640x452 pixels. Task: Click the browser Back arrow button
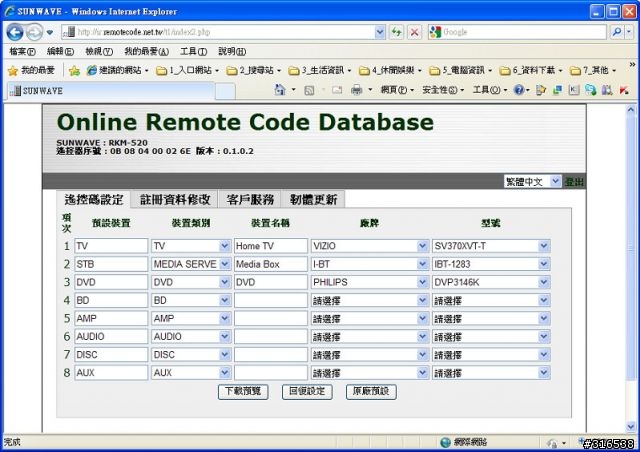tap(15, 32)
